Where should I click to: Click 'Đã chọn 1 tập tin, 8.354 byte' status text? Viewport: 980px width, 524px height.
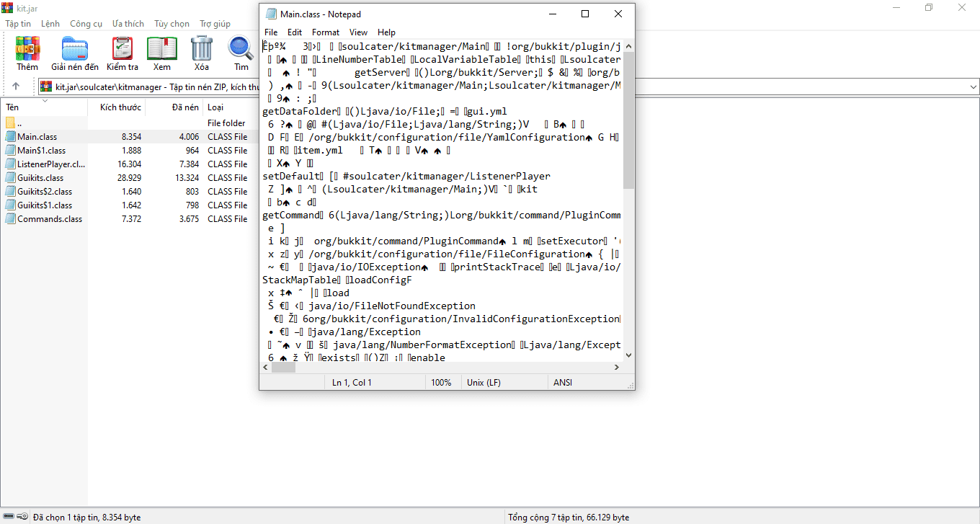(87, 518)
